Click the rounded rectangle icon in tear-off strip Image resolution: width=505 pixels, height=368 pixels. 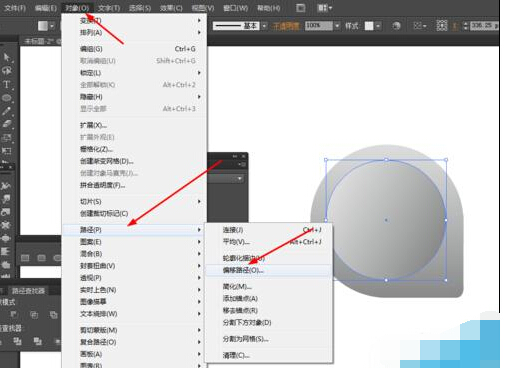[x=41, y=258]
